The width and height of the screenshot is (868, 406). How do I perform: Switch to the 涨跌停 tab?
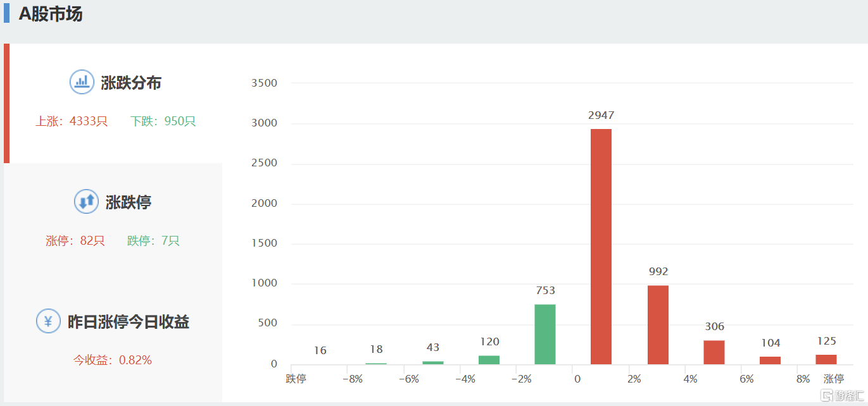[x=129, y=202]
